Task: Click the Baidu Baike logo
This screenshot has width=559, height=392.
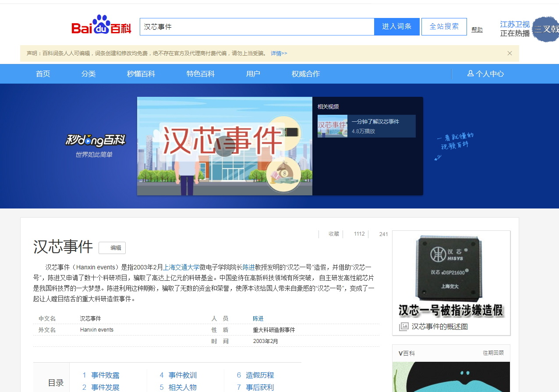Action: pos(102,25)
